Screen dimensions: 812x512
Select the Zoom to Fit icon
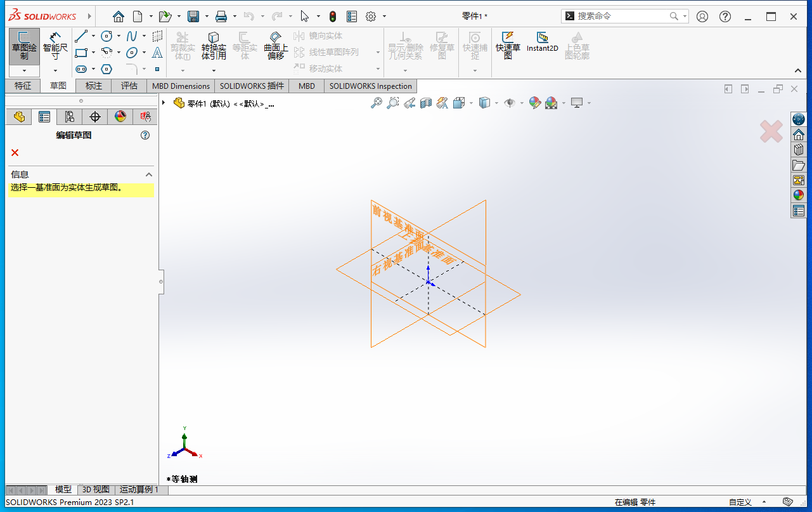pos(377,103)
